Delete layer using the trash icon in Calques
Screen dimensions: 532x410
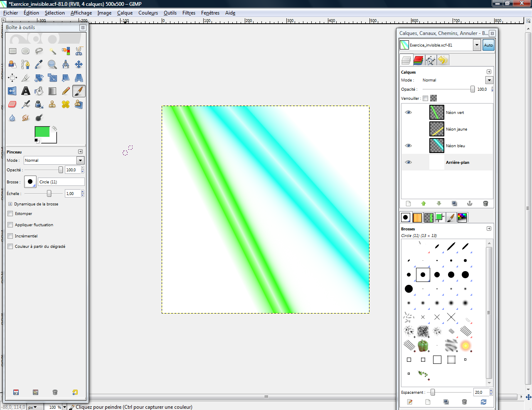point(485,204)
